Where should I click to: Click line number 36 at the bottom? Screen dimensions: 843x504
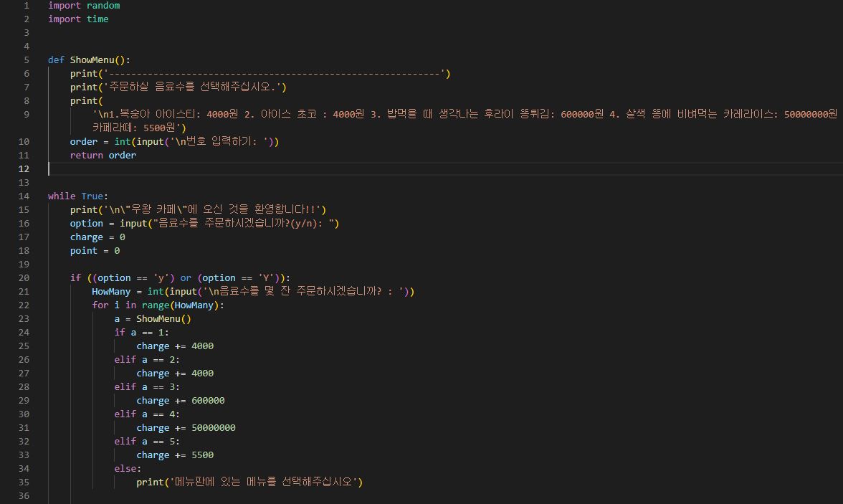24,495
